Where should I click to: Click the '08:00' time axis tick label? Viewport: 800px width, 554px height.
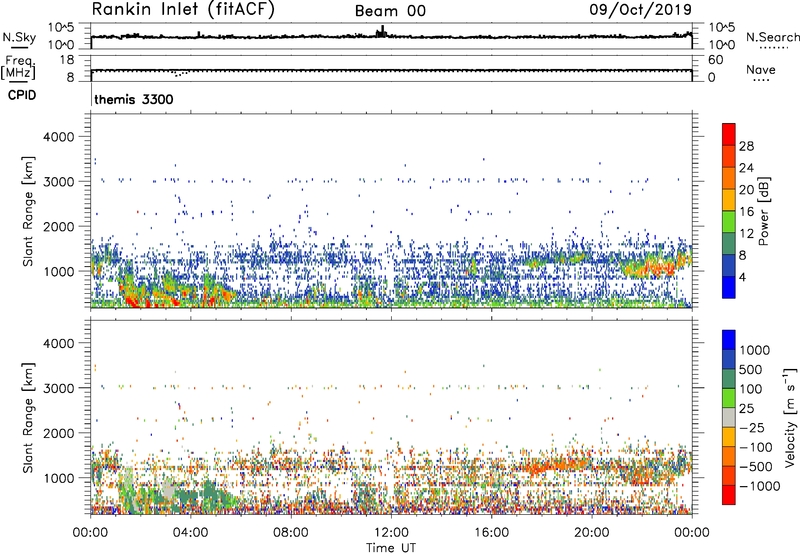(x=290, y=533)
